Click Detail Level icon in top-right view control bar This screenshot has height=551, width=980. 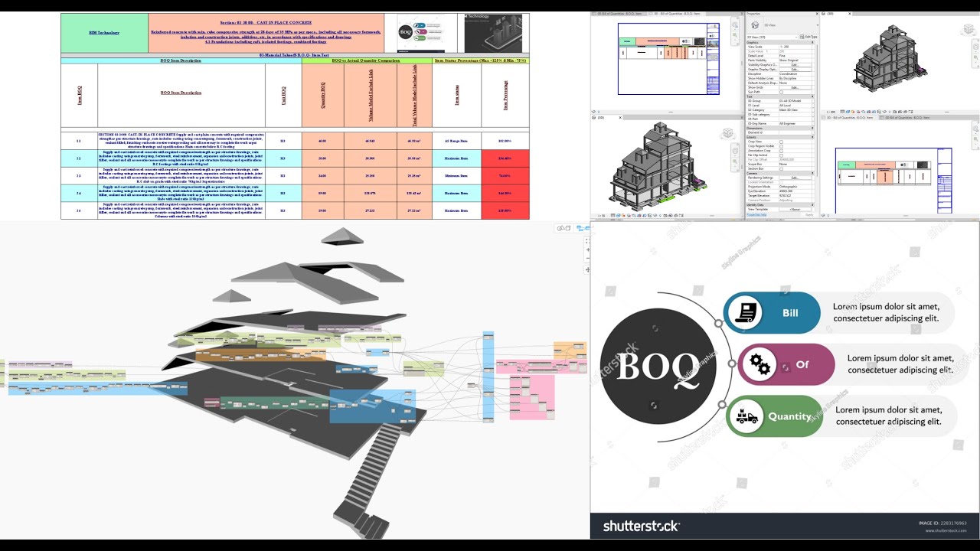click(x=842, y=111)
